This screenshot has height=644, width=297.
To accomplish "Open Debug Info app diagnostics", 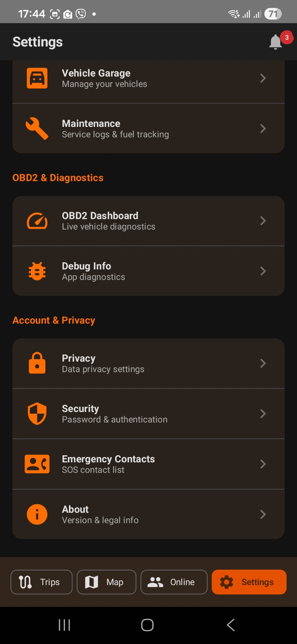I will tap(143, 271).
